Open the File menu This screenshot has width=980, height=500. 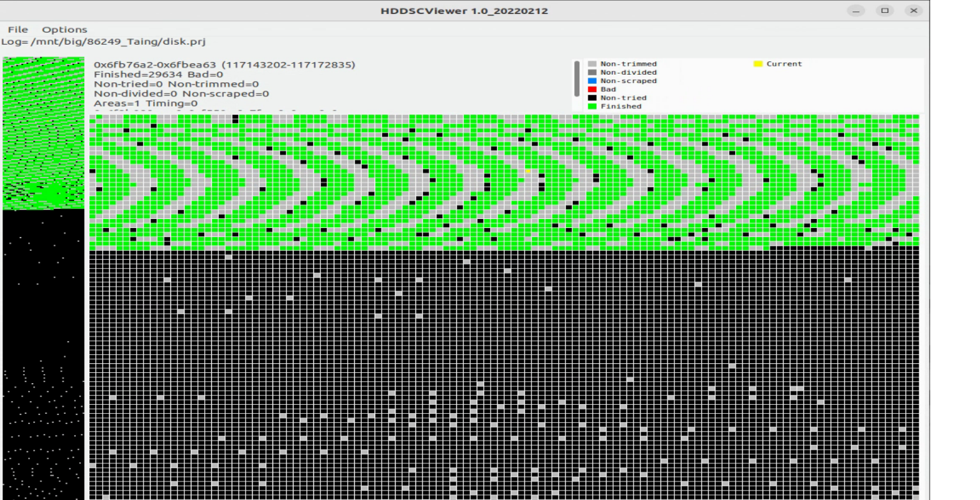pos(18,29)
